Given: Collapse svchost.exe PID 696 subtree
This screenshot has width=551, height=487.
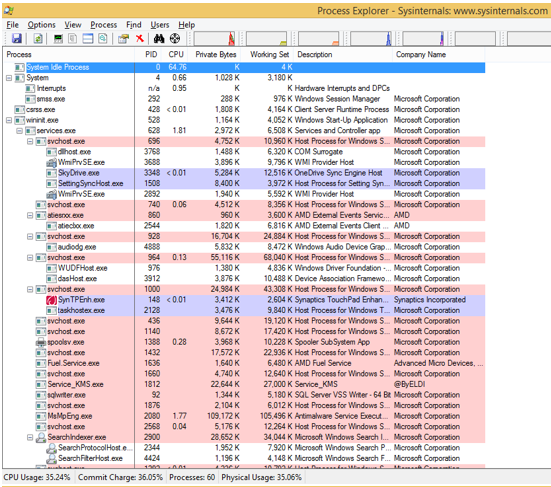Looking at the screenshot, I should click(x=30, y=141).
